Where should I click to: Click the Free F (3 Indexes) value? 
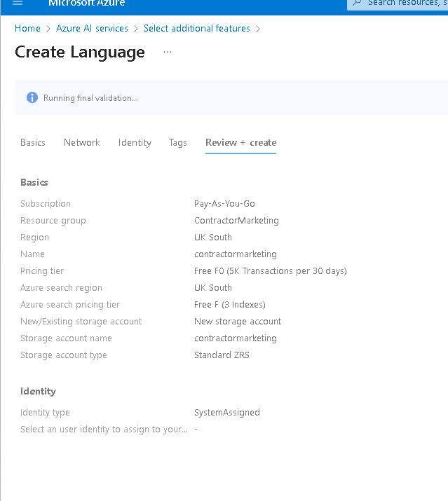point(229,305)
